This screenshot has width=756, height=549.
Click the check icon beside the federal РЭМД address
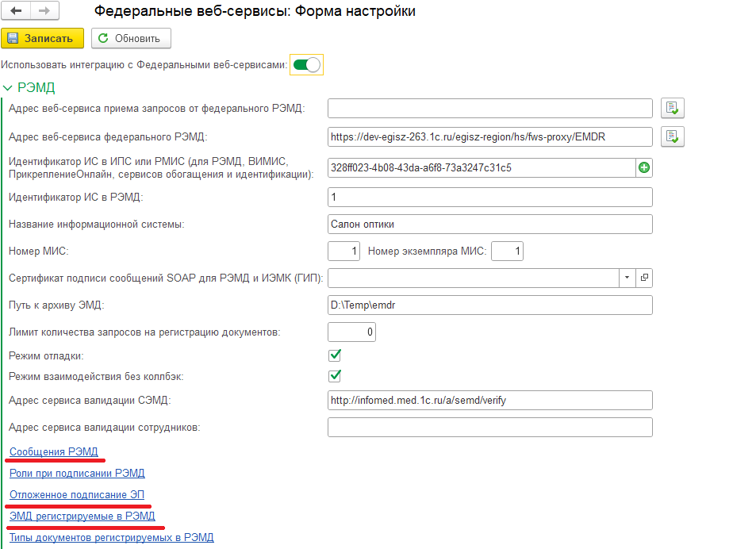point(672,137)
